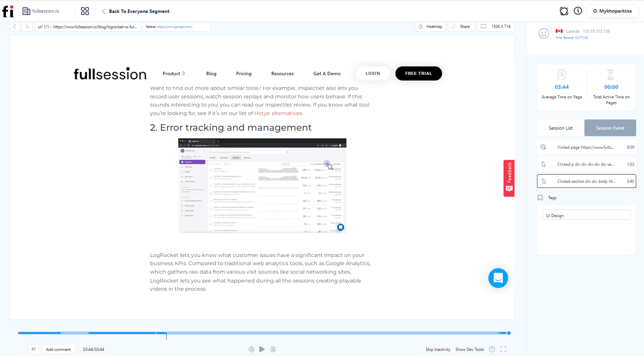Open the O. Mykhoparkina account menu
Viewport: 644px width, 356px height.
coord(612,11)
